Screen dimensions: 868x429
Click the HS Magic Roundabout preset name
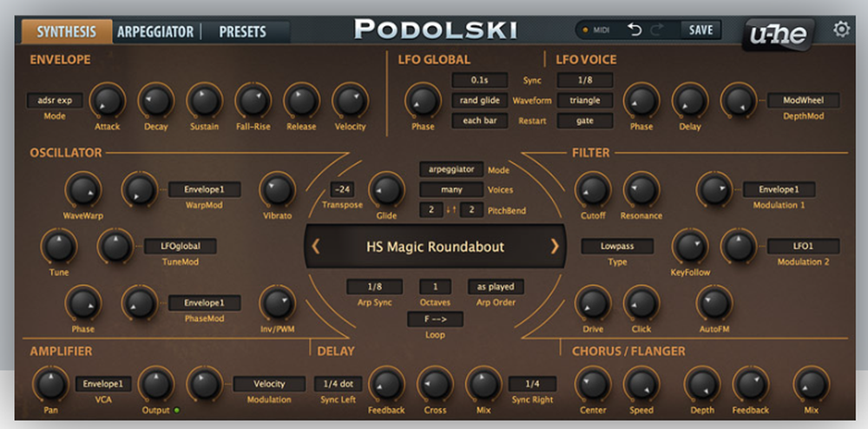[435, 247]
